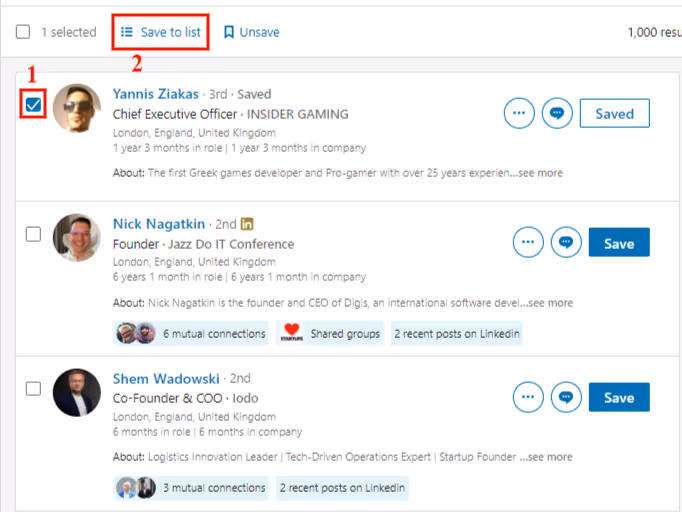Image resolution: width=682 pixels, height=512 pixels.
Task: Click the Jazz Do IT Conference company name
Action: [x=231, y=244]
